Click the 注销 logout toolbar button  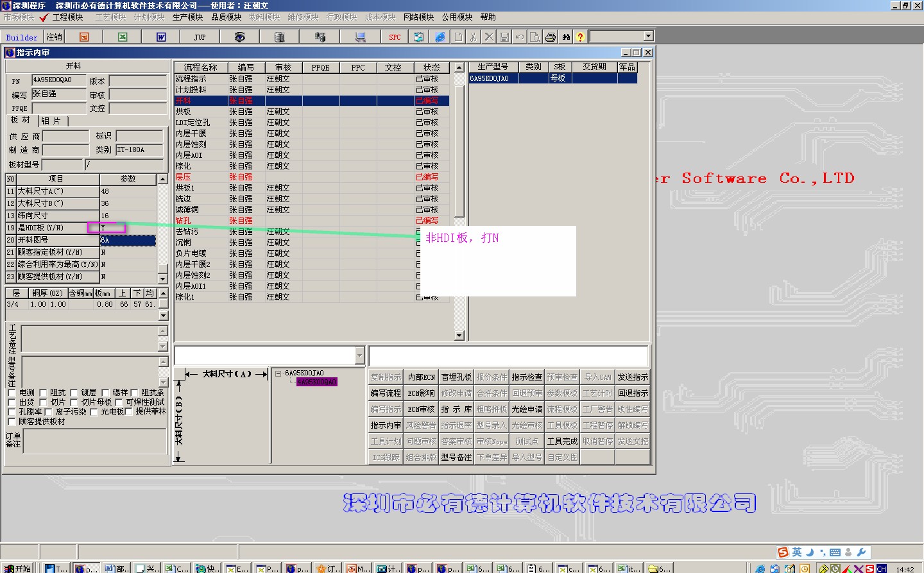pos(55,37)
